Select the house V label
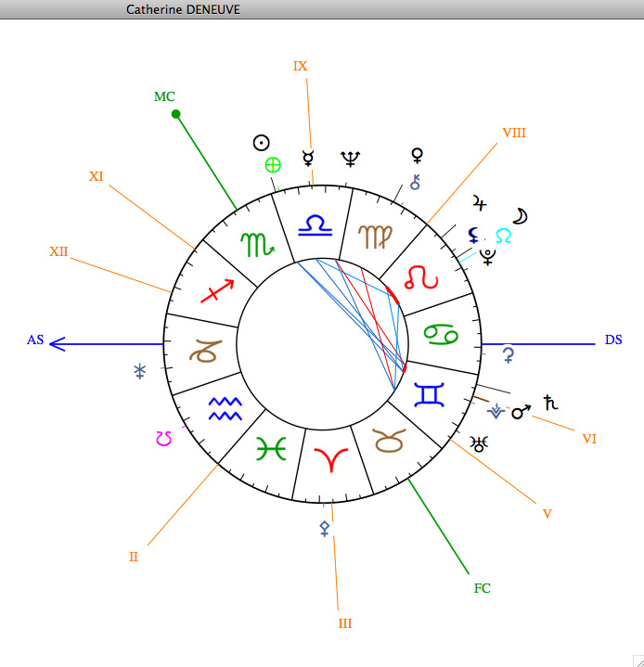This screenshot has width=644, height=667. pos(547,514)
